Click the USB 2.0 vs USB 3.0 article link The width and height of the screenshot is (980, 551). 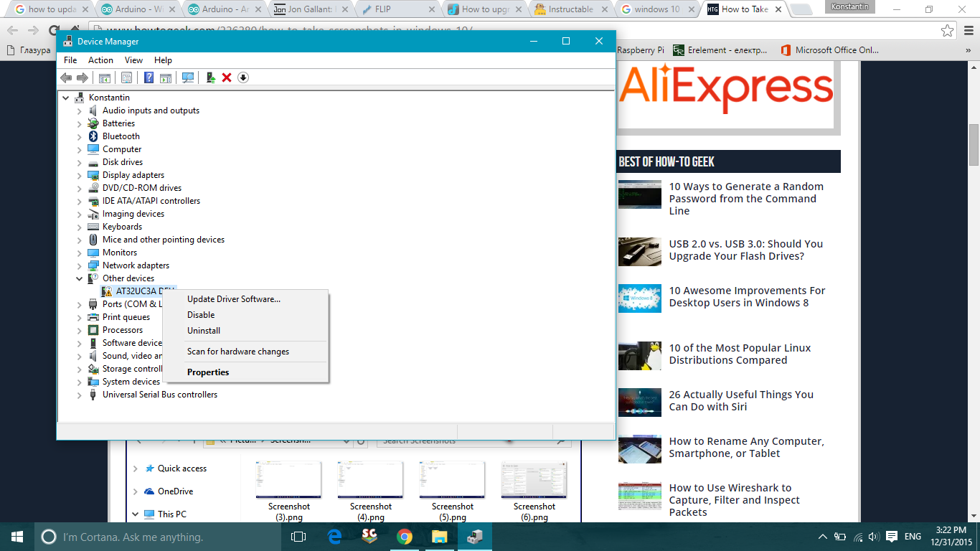coord(746,250)
